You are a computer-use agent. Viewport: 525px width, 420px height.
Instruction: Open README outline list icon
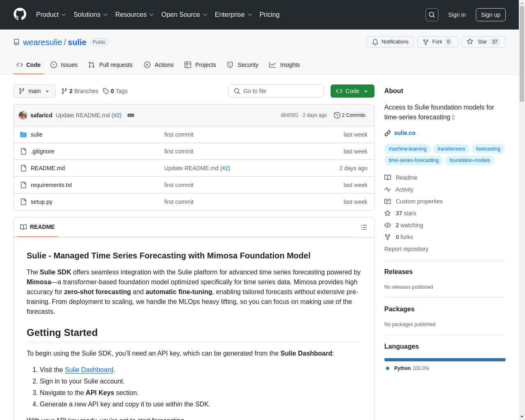364,227
